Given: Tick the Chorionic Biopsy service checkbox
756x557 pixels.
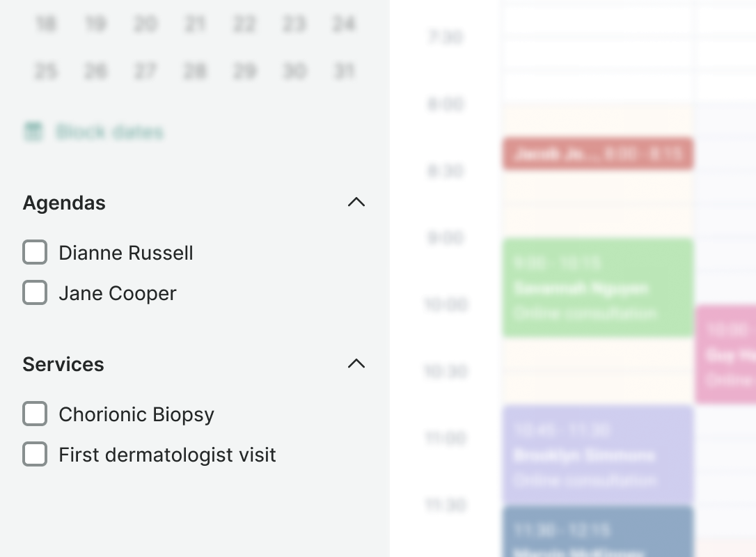Looking at the screenshot, I should coord(35,414).
